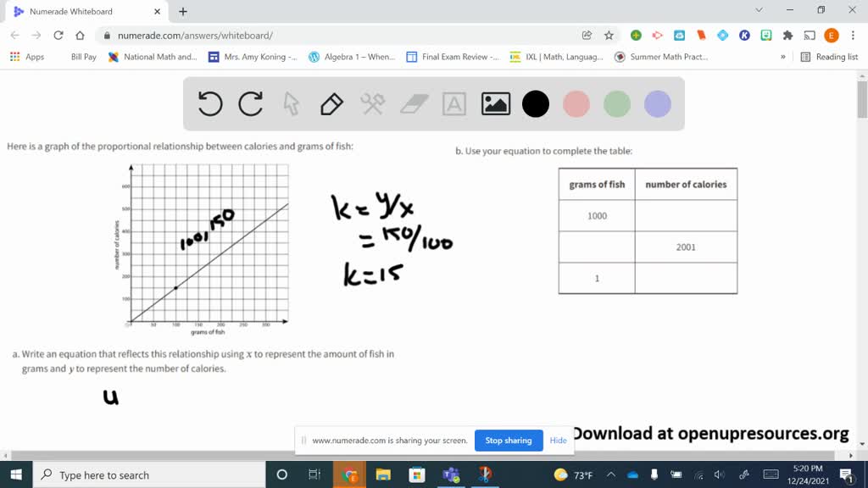
Task: Select the eraser tool
Action: point(413,103)
